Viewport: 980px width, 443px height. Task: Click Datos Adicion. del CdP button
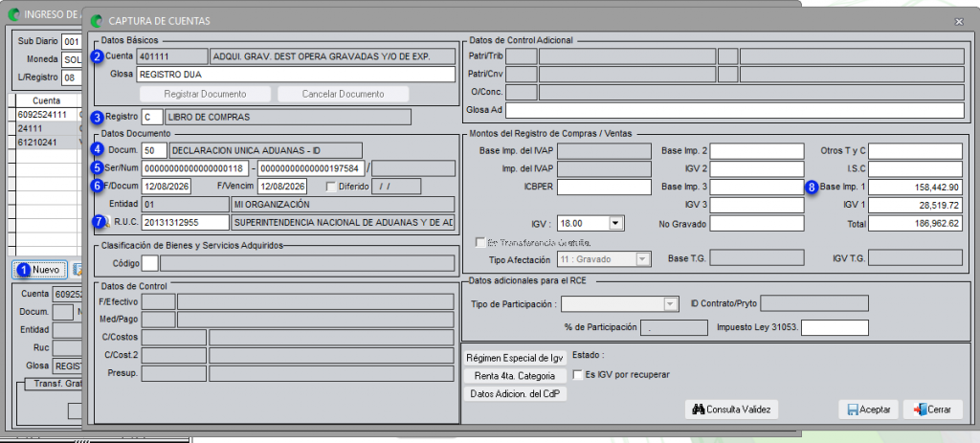point(516,393)
